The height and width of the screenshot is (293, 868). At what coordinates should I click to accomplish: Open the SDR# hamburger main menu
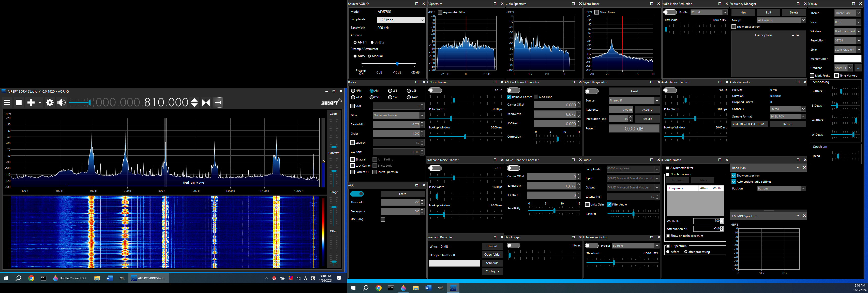point(7,102)
